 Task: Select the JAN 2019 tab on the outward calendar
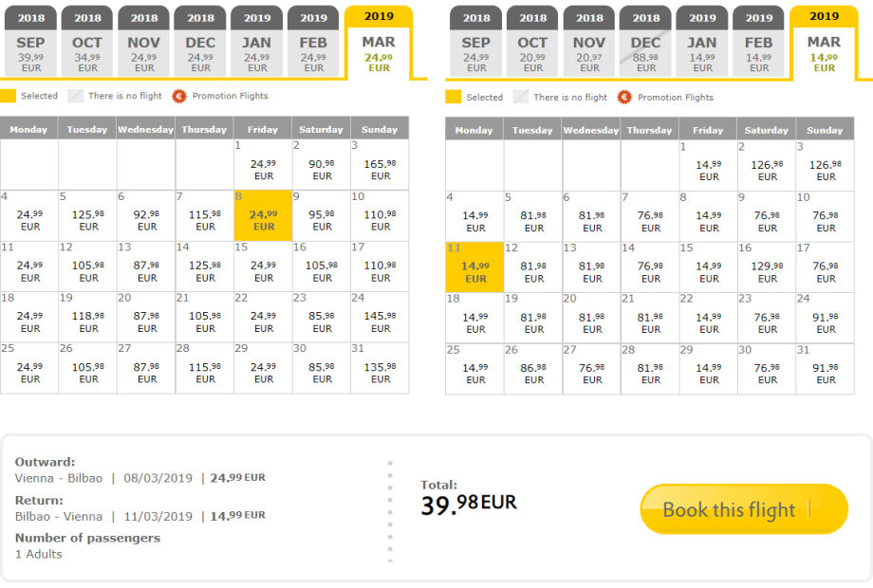pyautogui.click(x=256, y=43)
